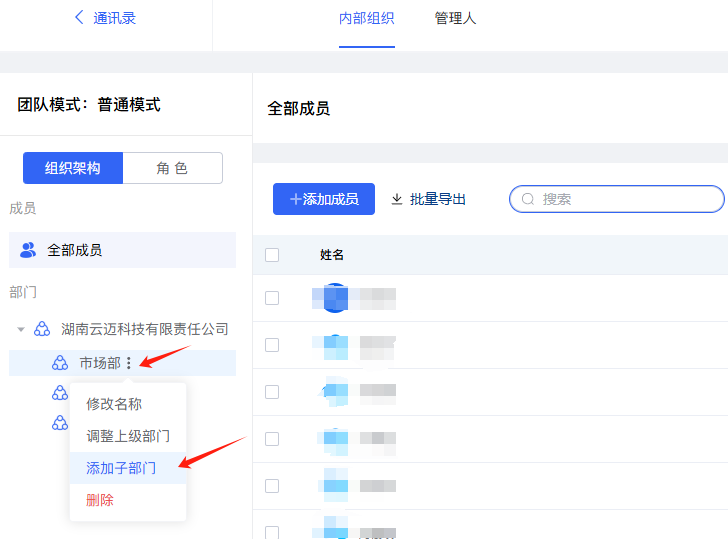Select 添加子部门 from the context menu
Screen dimensions: 728x539
coord(120,468)
